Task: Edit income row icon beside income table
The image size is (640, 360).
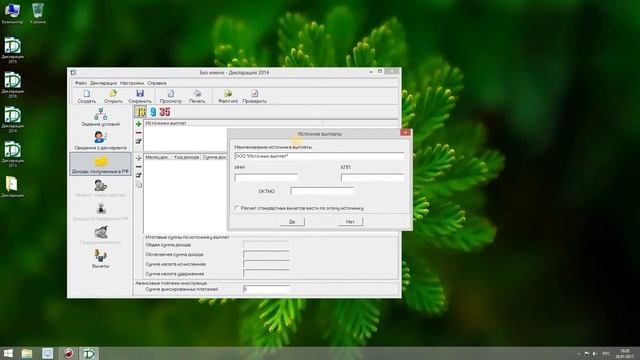Action: pos(138,175)
